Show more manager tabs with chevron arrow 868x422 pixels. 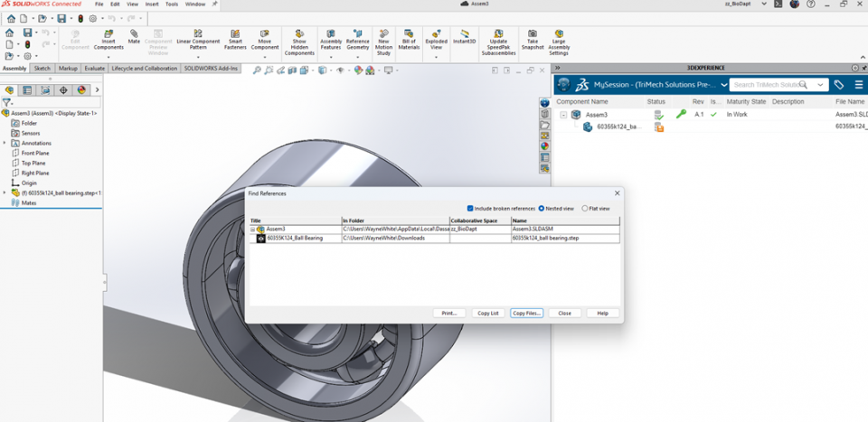[x=98, y=90]
